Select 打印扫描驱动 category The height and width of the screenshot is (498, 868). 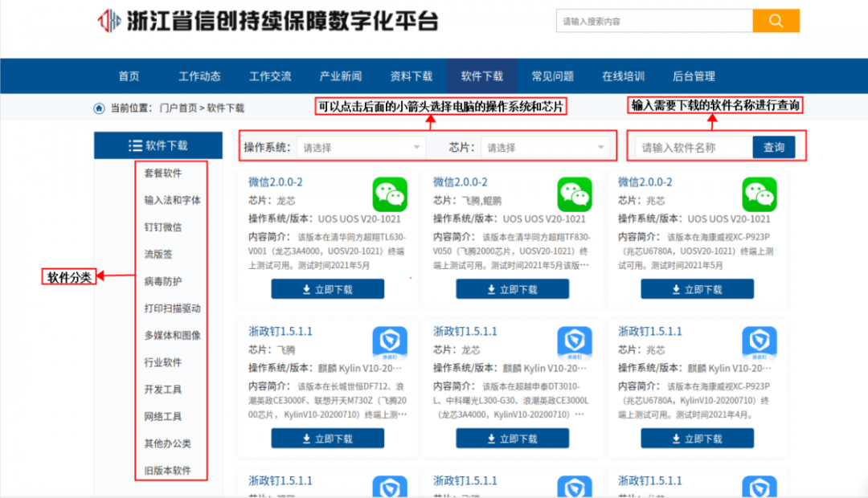click(x=172, y=308)
